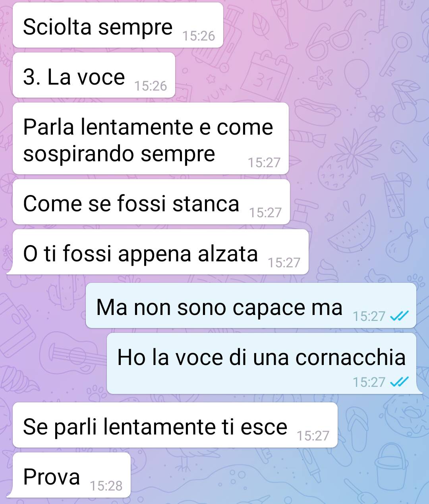Tap the 'Sciolta sempre' message bubble
Screen dimensions: 429x504
[x=118, y=25]
